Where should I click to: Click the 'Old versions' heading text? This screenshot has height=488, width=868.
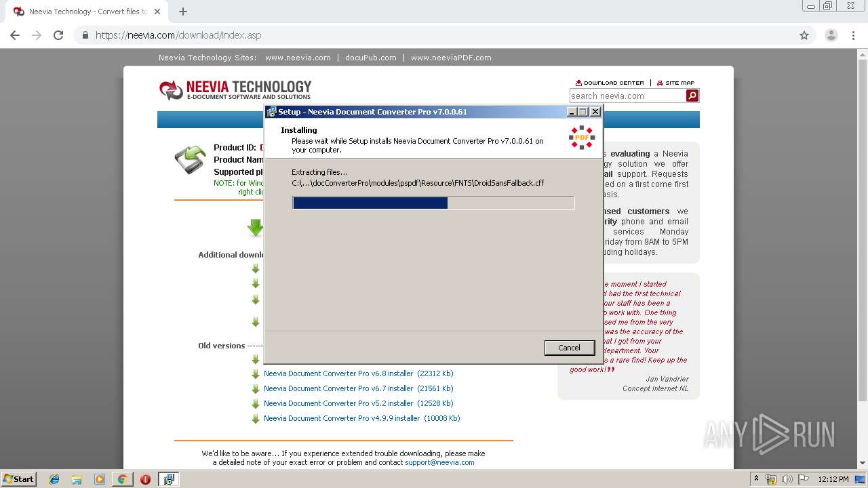point(221,346)
